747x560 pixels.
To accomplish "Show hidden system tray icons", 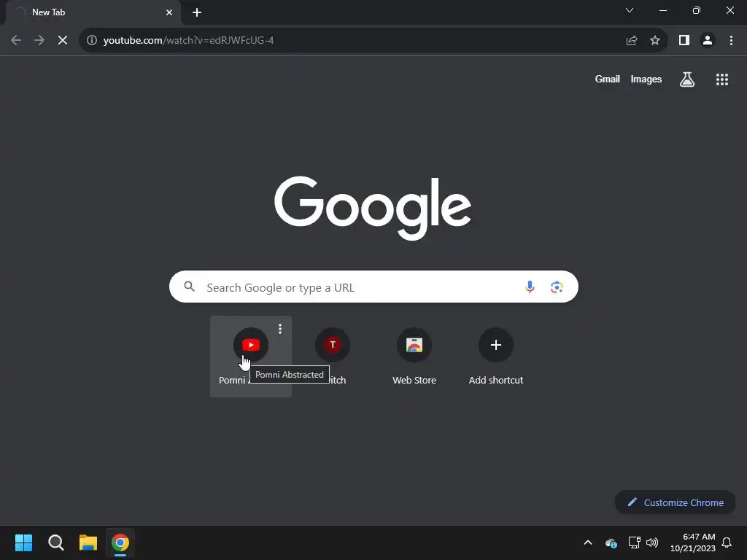I will tap(588, 542).
